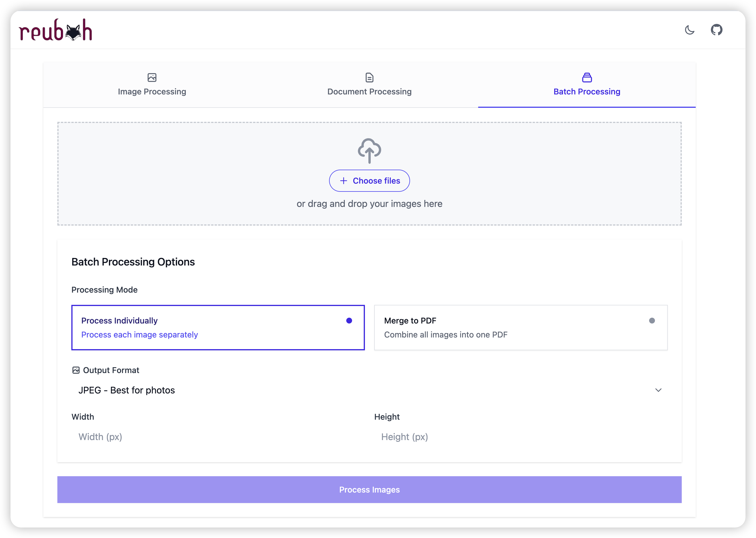
Task: Expand the JPEG format chevron arrow
Action: click(658, 390)
